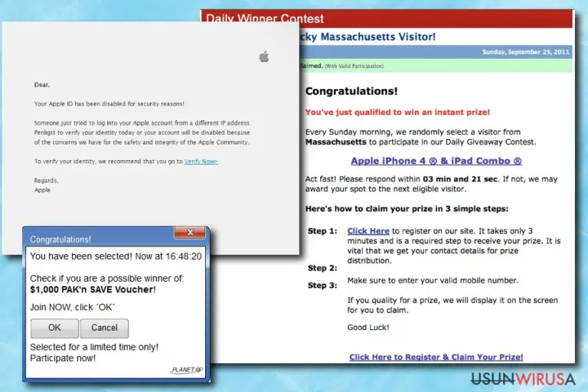This screenshot has width=588, height=392.
Task: Open the Verify Now link in email
Action: click(x=201, y=162)
